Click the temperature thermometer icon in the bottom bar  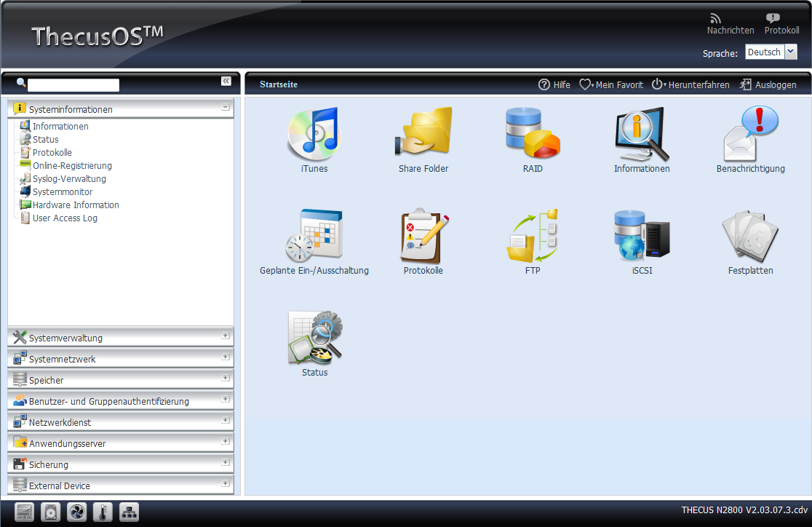103,512
